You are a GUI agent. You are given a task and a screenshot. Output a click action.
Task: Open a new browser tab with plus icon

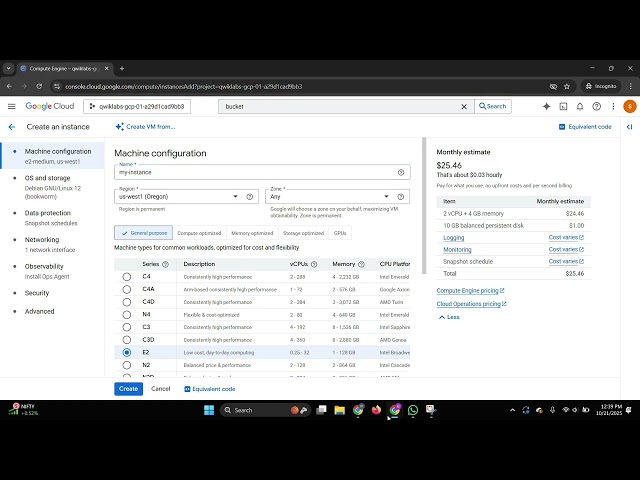[x=122, y=69]
